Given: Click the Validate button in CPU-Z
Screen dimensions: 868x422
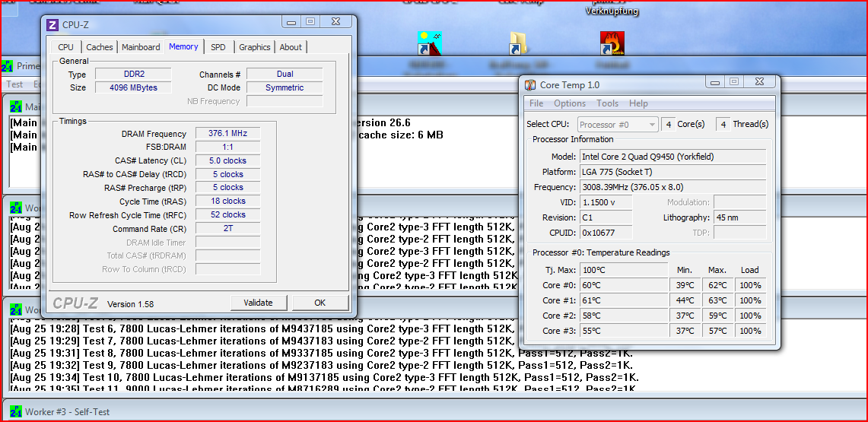Looking at the screenshot, I should [259, 303].
